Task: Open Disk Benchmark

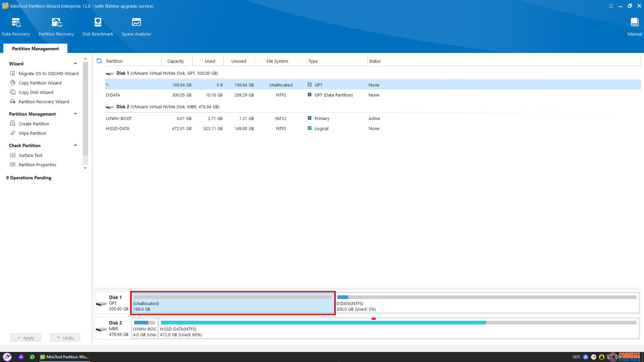Action: pos(98,27)
